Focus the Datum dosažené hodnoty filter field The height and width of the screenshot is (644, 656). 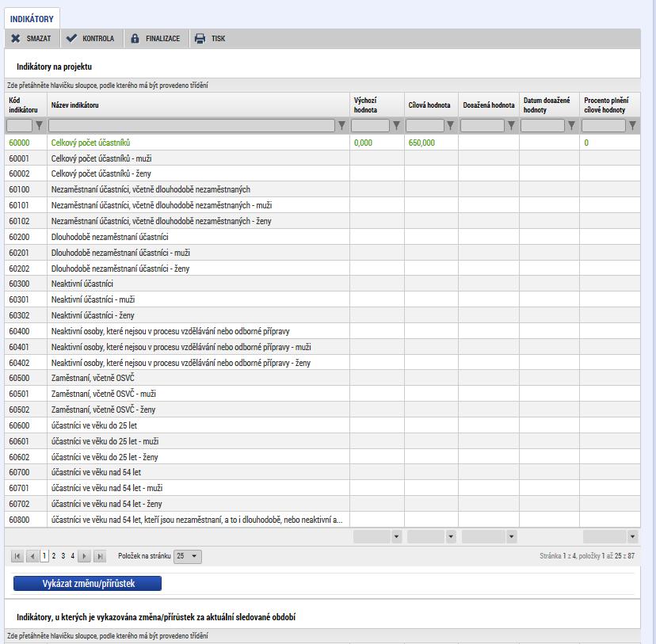coord(543,125)
